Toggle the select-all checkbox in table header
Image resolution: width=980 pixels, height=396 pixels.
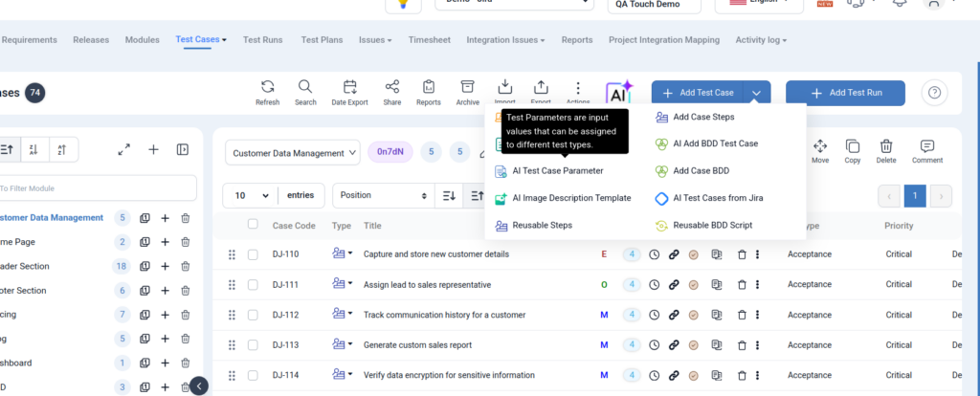(x=253, y=225)
